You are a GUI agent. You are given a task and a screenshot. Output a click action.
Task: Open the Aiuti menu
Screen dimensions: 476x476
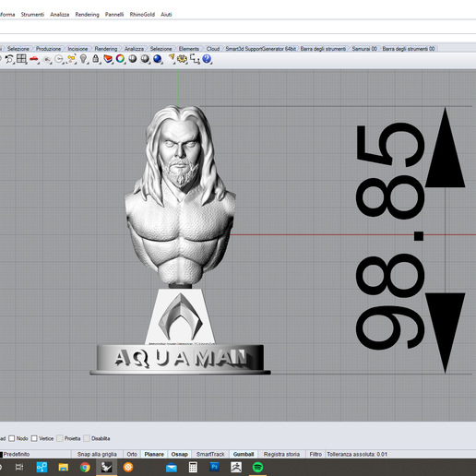[x=166, y=14]
